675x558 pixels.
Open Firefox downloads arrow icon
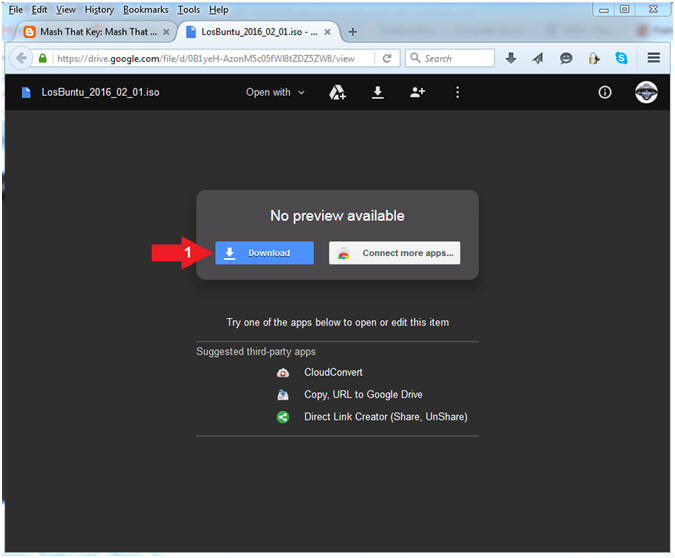click(511, 58)
